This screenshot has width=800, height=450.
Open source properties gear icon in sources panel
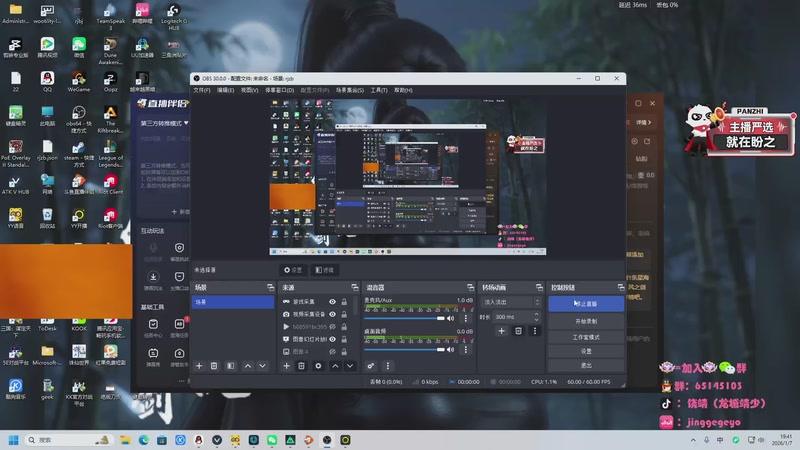point(318,366)
